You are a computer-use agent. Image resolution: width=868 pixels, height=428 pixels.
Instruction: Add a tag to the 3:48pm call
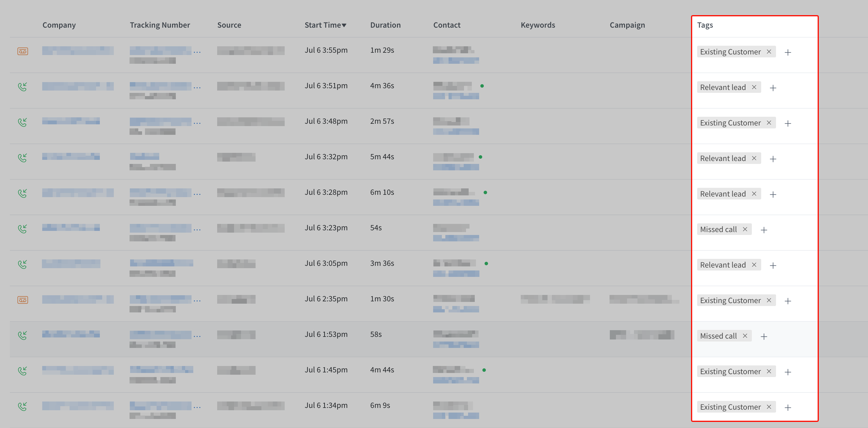[x=788, y=123]
